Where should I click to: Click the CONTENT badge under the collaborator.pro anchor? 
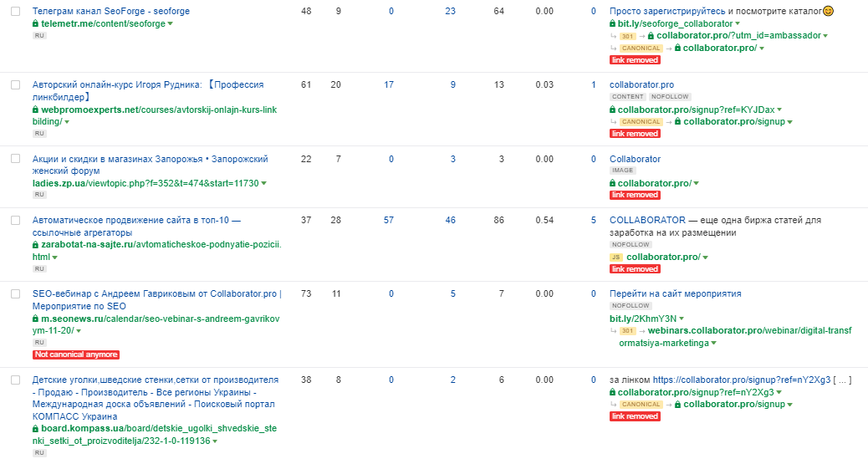(x=627, y=97)
